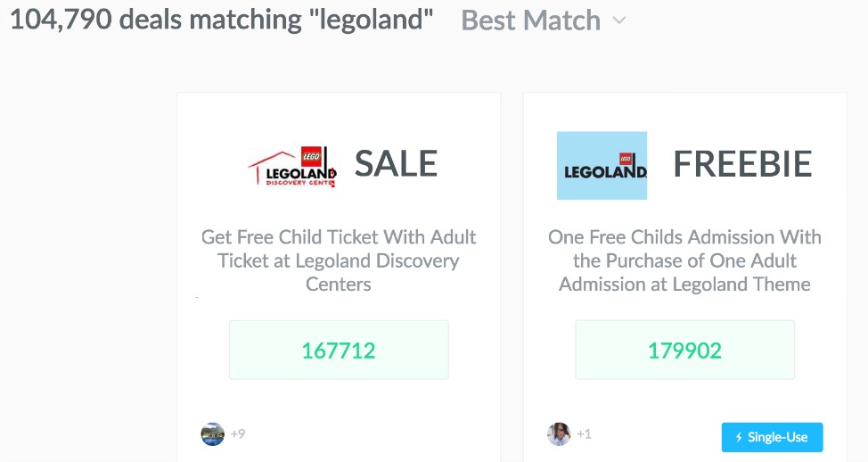Image resolution: width=868 pixels, height=462 pixels.
Task: Open the One Free Childs Admission deal title
Action: pos(684,260)
